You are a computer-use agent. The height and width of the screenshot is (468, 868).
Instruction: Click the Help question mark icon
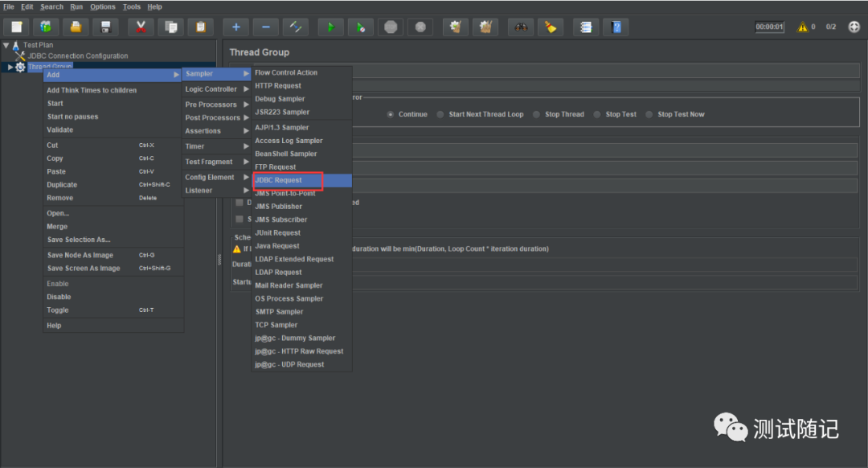click(616, 27)
